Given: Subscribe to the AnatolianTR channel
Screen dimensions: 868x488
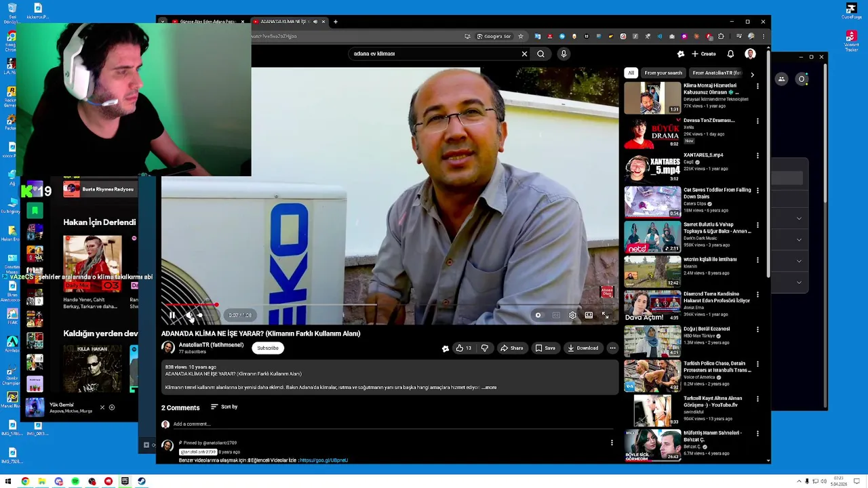Looking at the screenshot, I should click(268, 348).
